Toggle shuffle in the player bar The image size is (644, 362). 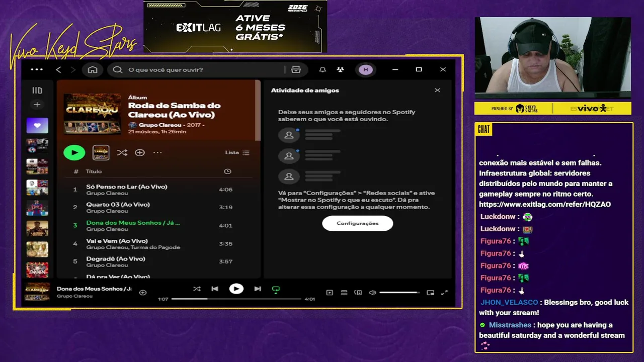197,289
